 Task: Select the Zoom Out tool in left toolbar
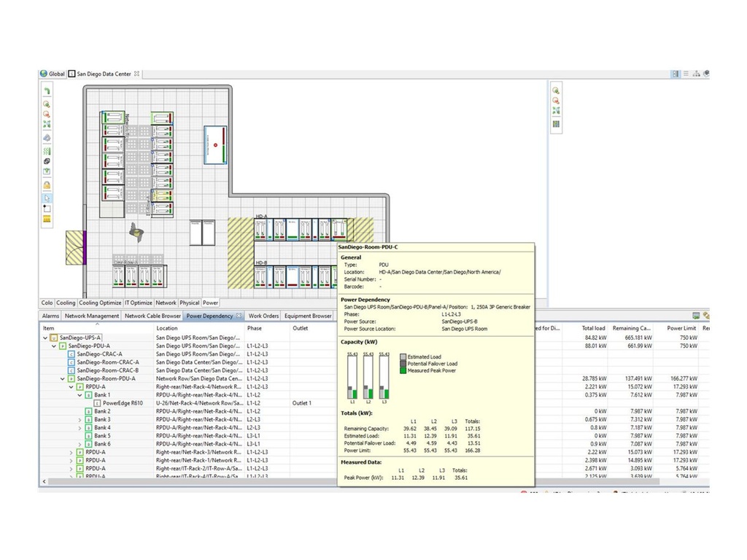point(46,114)
